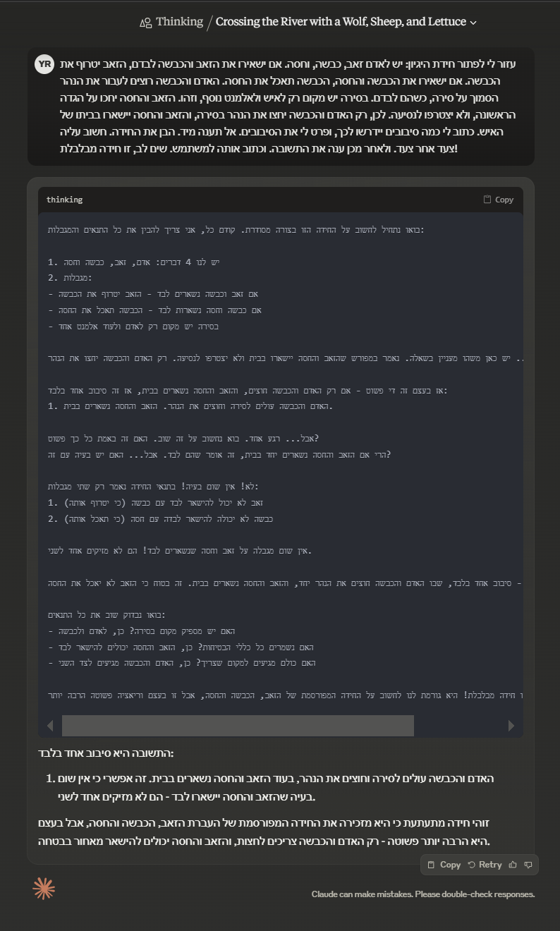Click the "thinking" label on the code block
The image size is (560, 931).
pyautogui.click(x=65, y=200)
